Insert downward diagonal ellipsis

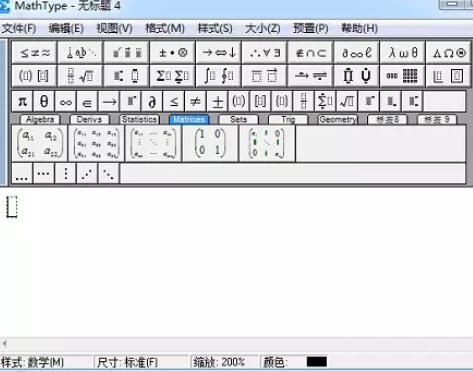tap(109, 174)
